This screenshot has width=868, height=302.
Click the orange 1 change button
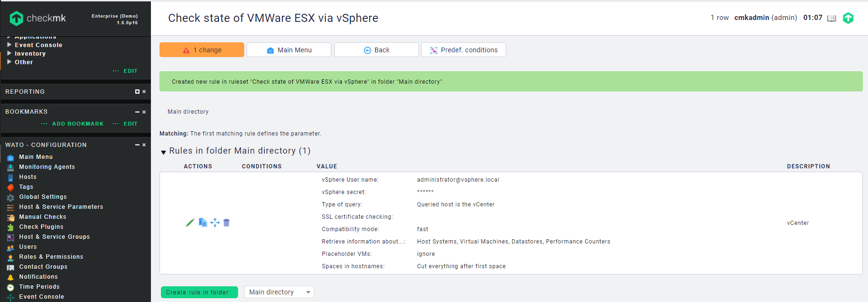tap(202, 50)
